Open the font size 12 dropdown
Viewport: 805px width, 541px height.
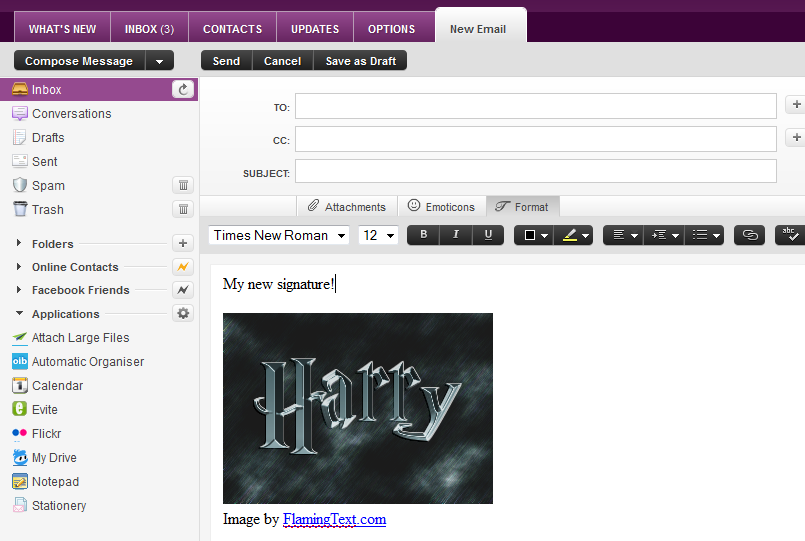[x=378, y=235]
